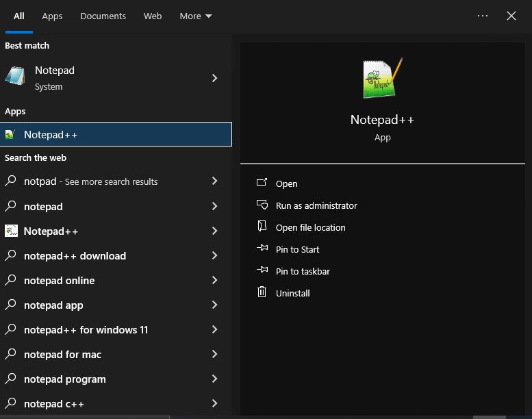Screen dimensions: 532x419
Task: Select the 'notepad c++' suggestion
Action: coord(53,404)
